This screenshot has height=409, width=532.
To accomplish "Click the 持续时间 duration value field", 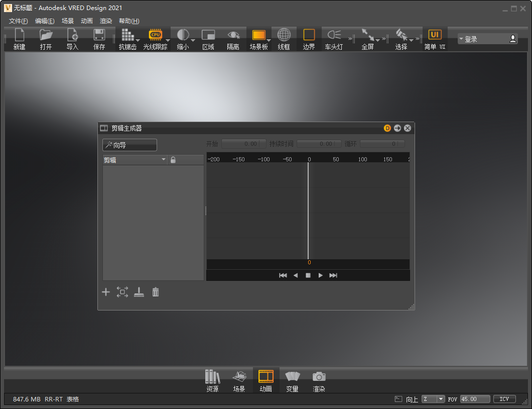I will click(x=319, y=144).
